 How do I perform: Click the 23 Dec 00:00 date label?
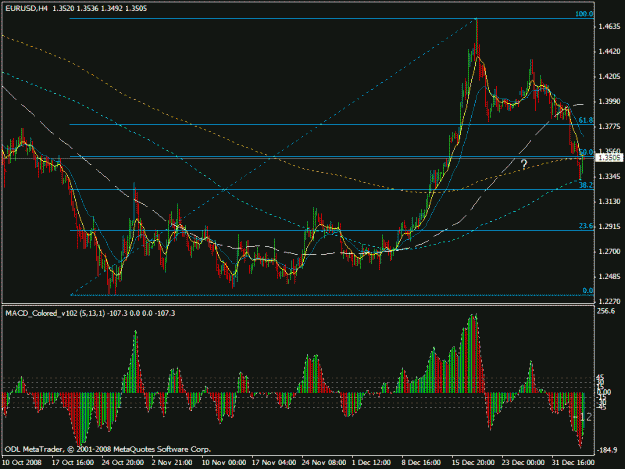click(x=523, y=463)
